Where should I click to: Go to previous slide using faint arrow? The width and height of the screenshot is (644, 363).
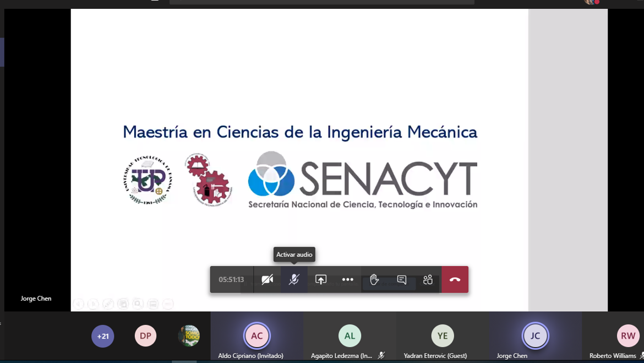pyautogui.click(x=79, y=304)
